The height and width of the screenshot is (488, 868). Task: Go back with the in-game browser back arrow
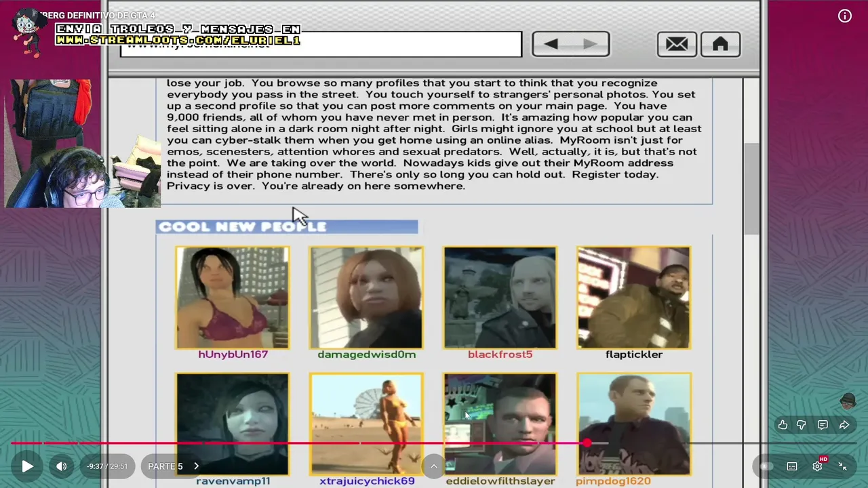tap(551, 44)
